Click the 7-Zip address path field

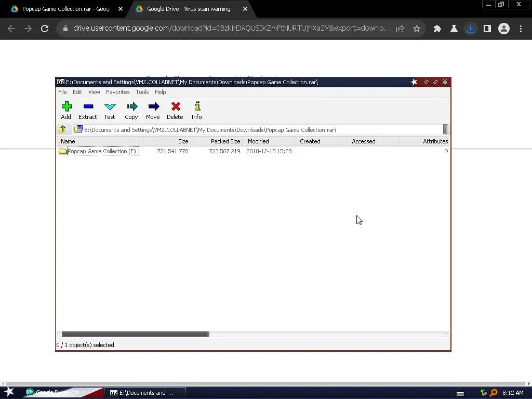pyautogui.click(x=258, y=129)
